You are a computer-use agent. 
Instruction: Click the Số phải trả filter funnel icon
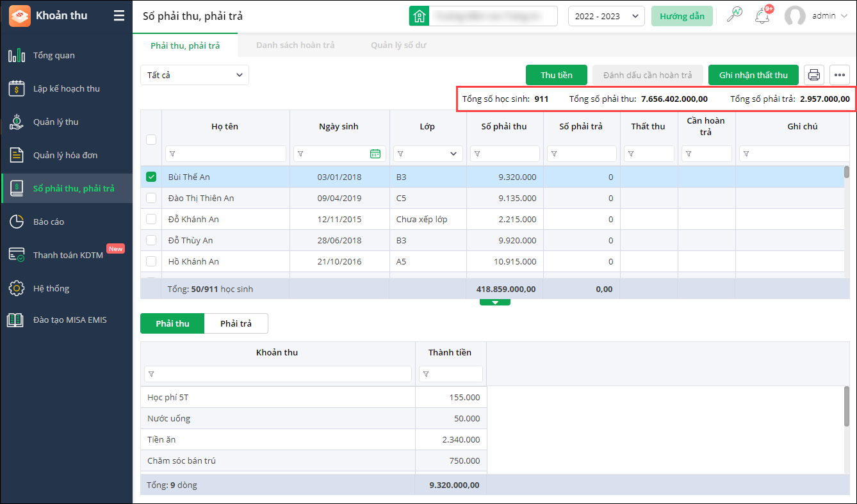[x=554, y=154]
